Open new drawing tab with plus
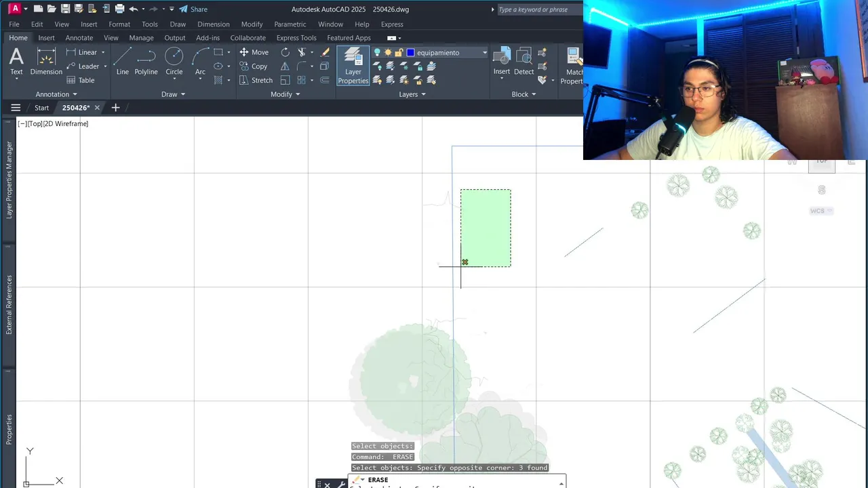Viewport: 868px width, 488px height. 115,108
